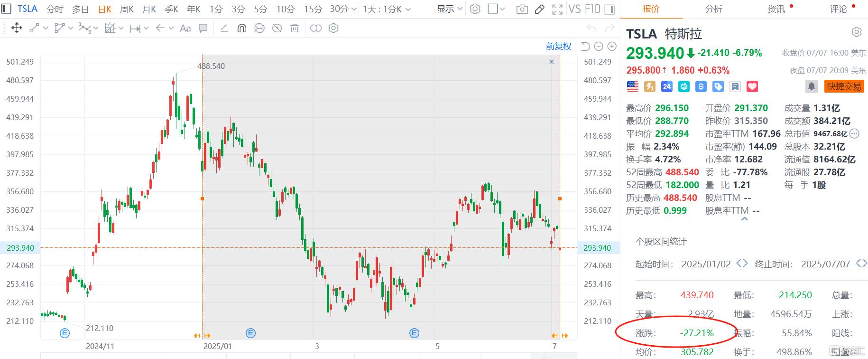
Task: Click the US flag market icon
Action: [633, 86]
